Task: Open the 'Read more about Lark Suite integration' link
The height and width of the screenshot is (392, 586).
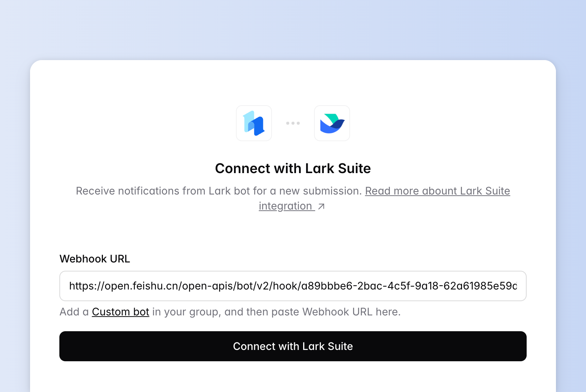Action: point(437,191)
